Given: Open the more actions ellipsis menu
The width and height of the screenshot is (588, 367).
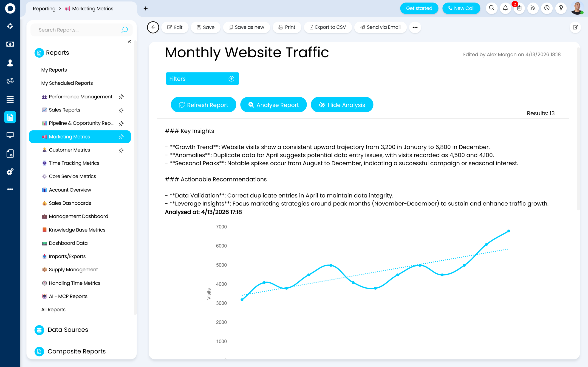Looking at the screenshot, I should (415, 27).
